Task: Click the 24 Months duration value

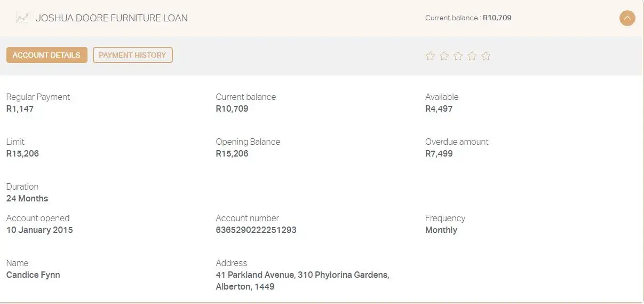Action: click(27, 199)
